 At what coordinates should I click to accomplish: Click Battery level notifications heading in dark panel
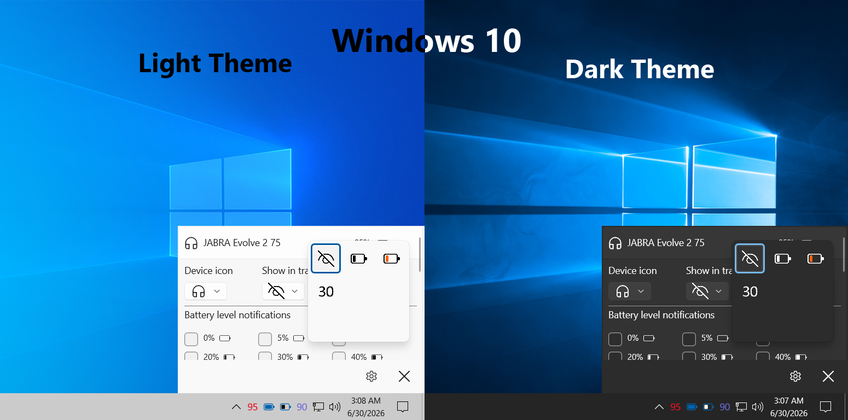pos(661,315)
